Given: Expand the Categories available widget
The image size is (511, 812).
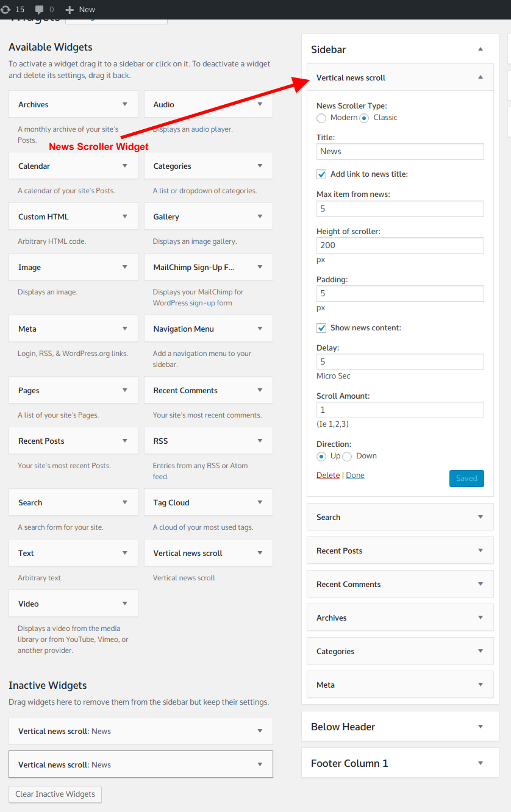Looking at the screenshot, I should [x=260, y=166].
